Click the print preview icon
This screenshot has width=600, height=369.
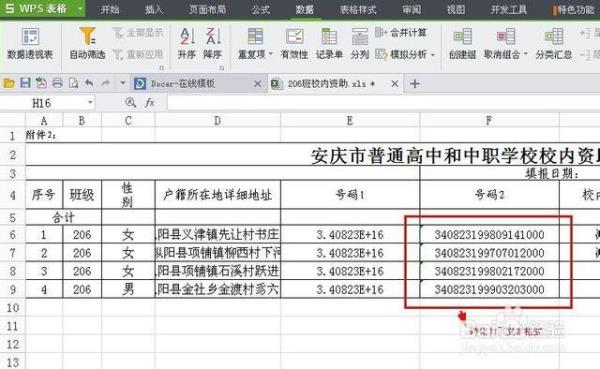click(x=73, y=83)
